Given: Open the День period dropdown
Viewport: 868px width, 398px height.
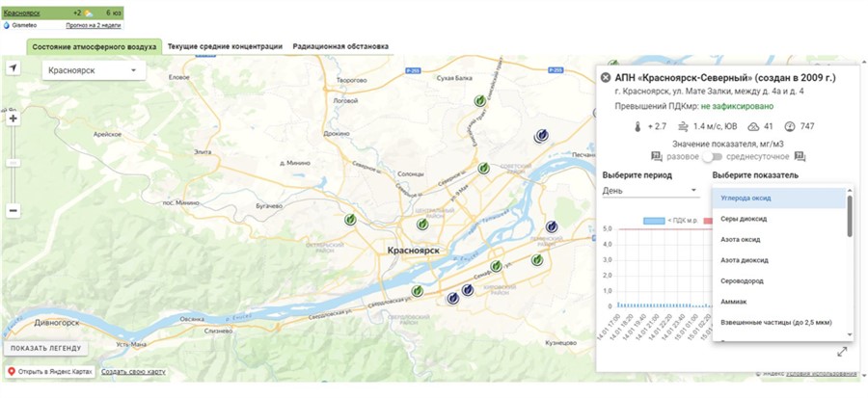Looking at the screenshot, I should [650, 191].
